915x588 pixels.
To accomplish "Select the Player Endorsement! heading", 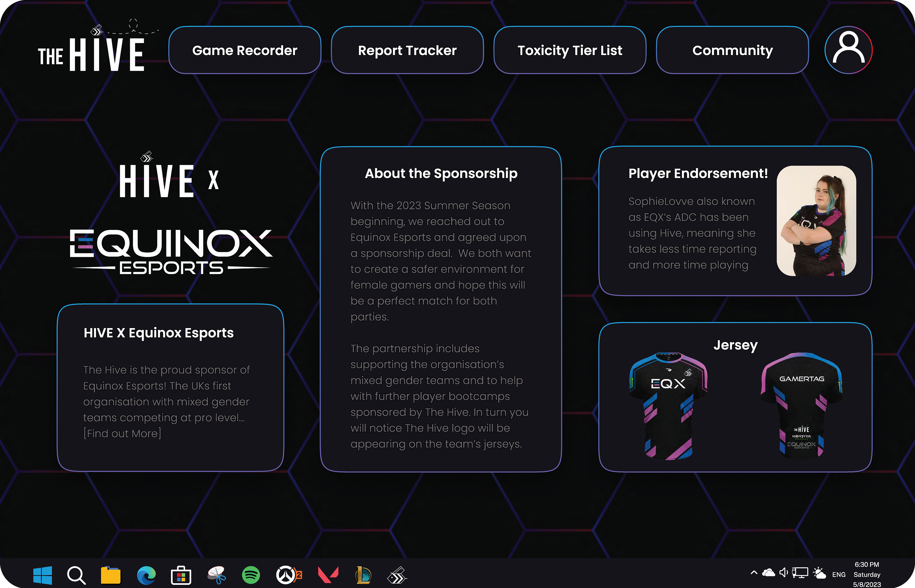I will click(x=698, y=174).
